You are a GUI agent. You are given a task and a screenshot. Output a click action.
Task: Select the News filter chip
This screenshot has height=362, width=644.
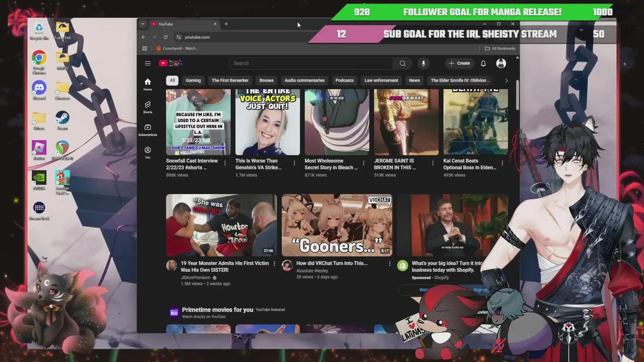(x=415, y=80)
